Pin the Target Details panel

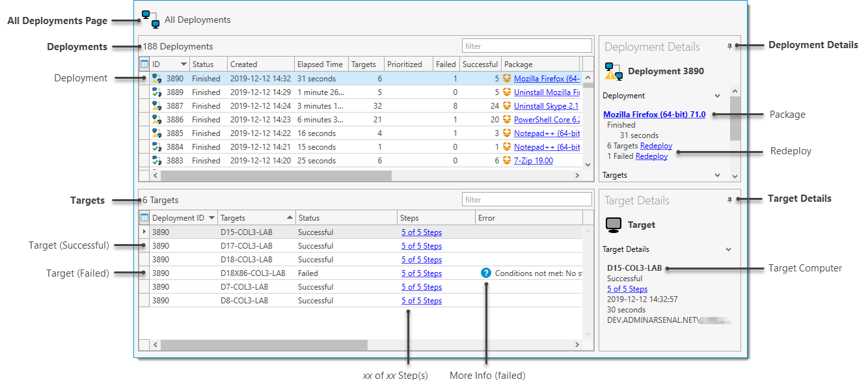[729, 200]
